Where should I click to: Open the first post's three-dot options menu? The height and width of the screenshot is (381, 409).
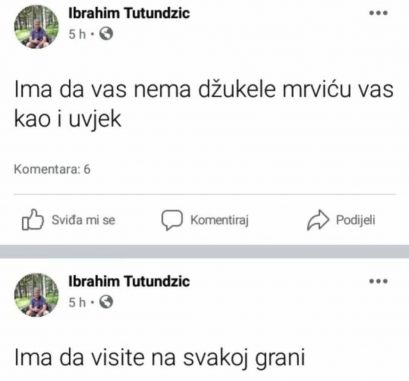click(378, 13)
